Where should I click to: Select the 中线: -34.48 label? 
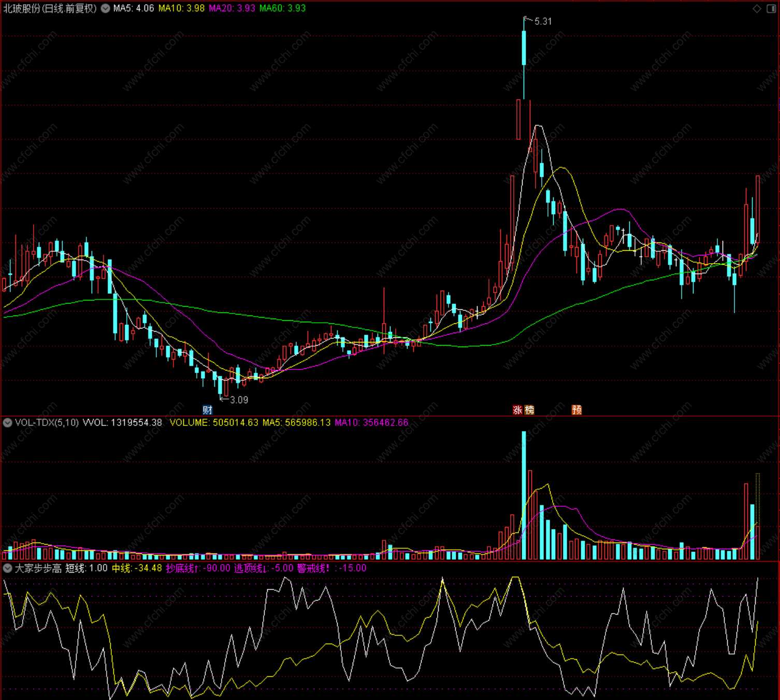pos(137,568)
